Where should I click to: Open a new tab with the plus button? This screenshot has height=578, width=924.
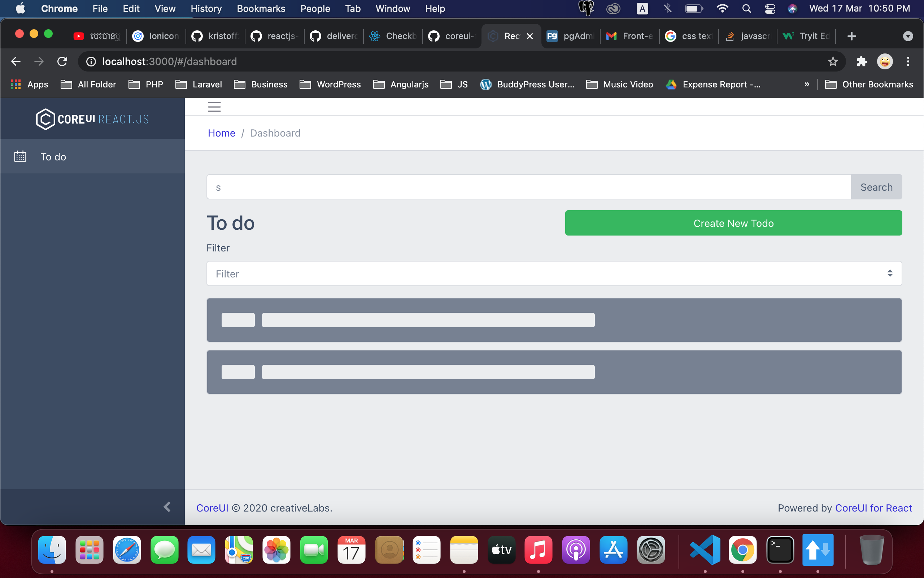(851, 36)
